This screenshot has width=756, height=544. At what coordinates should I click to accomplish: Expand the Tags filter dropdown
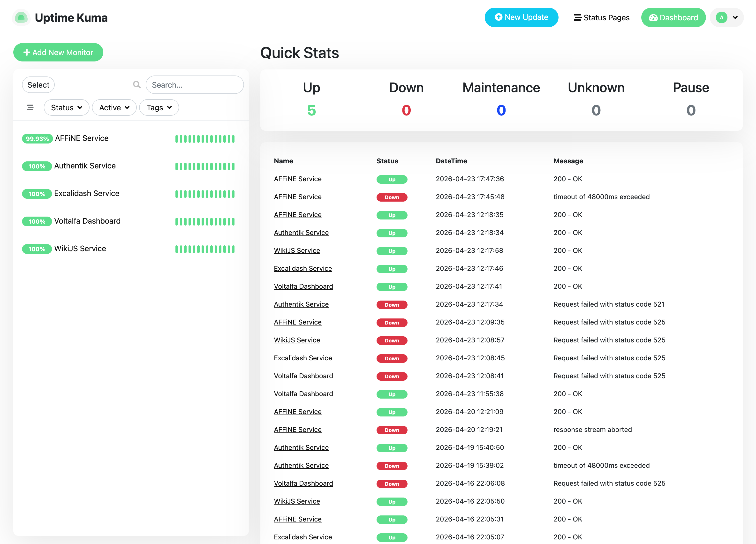pos(159,107)
